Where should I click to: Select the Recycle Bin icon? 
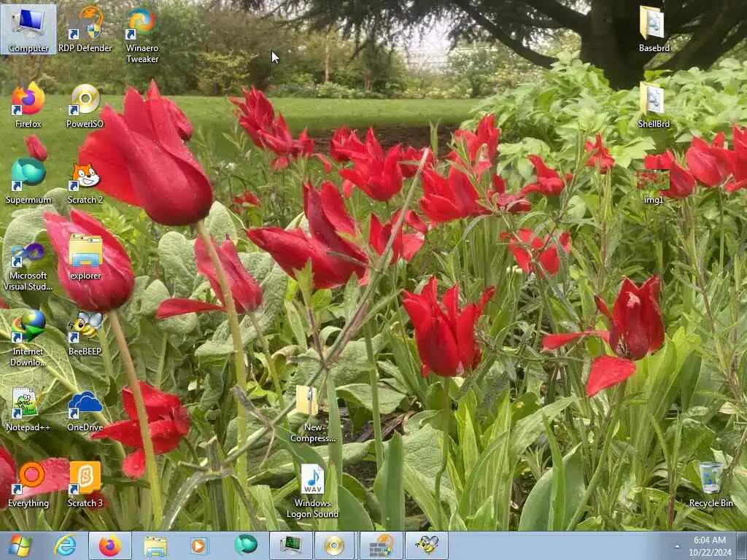coord(711,484)
